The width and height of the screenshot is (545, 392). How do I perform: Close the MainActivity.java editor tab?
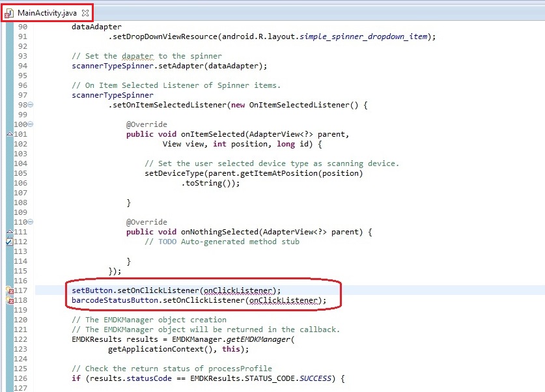pyautogui.click(x=85, y=13)
